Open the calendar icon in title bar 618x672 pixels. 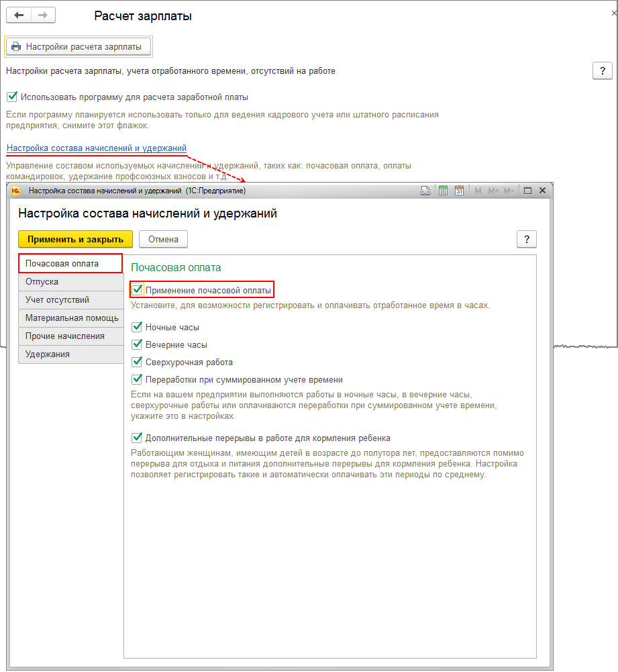pos(459,191)
